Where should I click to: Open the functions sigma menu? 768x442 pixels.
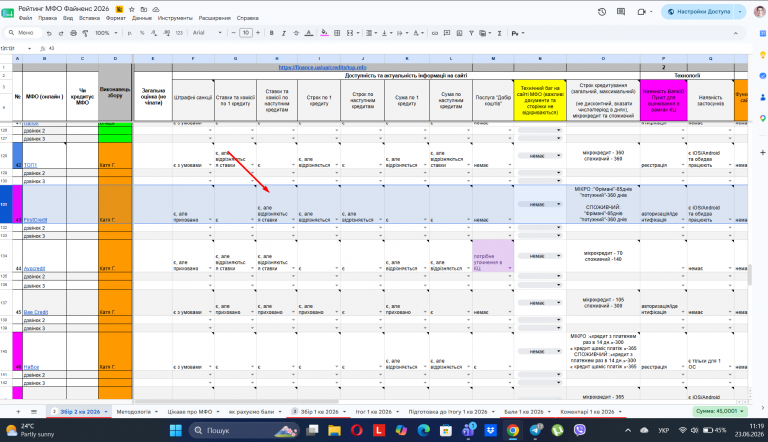[500, 33]
